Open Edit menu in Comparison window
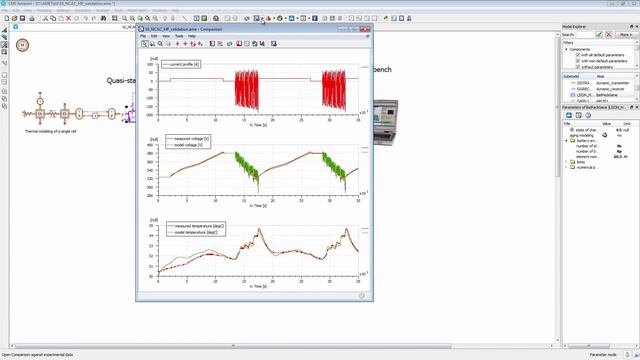Screen dimensions: 640x360 pos(153,36)
